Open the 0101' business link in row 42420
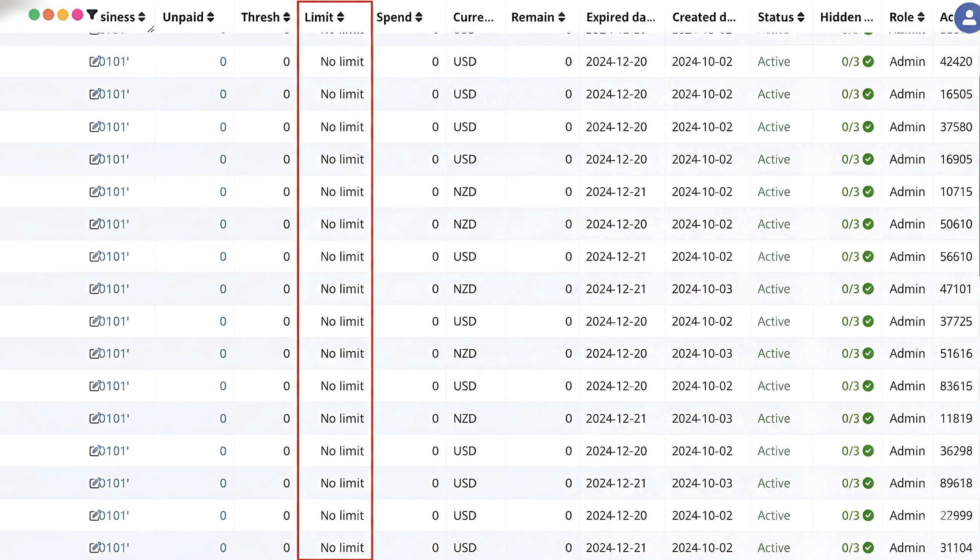 [114, 61]
